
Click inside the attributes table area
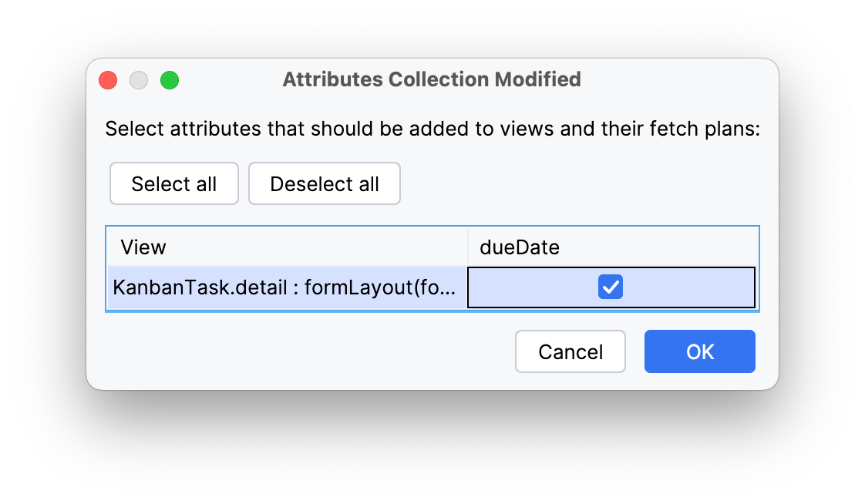(x=432, y=267)
